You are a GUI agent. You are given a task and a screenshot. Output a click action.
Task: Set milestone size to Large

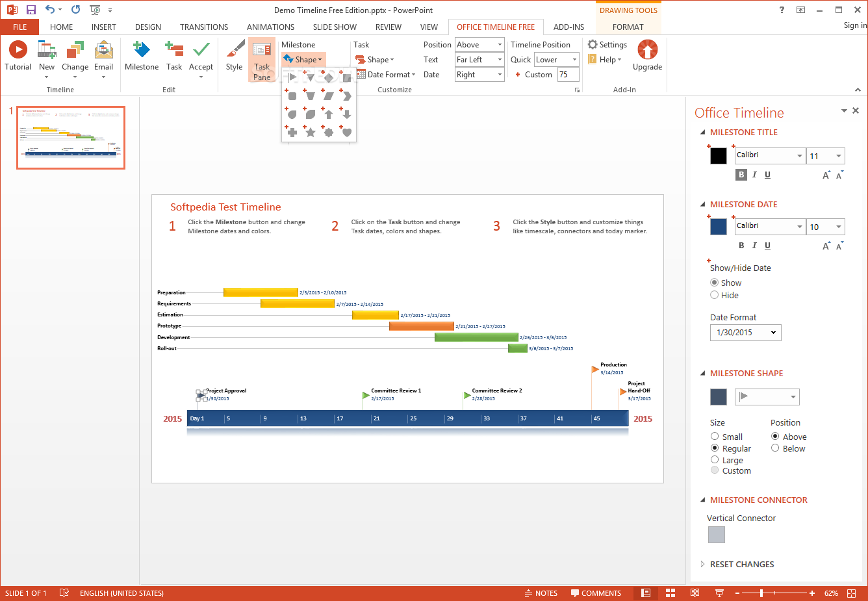tap(715, 459)
